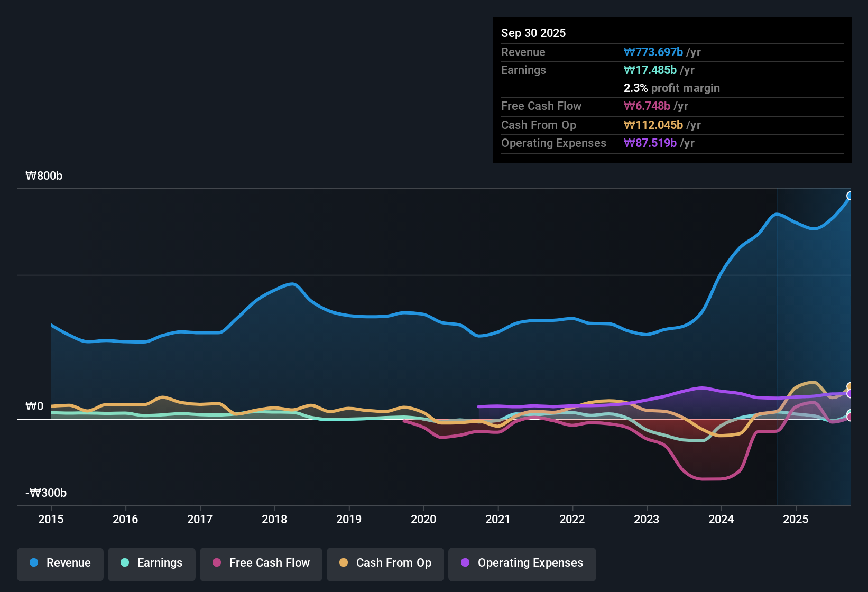This screenshot has height=592, width=868.
Task: Select the 2025 year label on the axis
Action: click(x=796, y=520)
